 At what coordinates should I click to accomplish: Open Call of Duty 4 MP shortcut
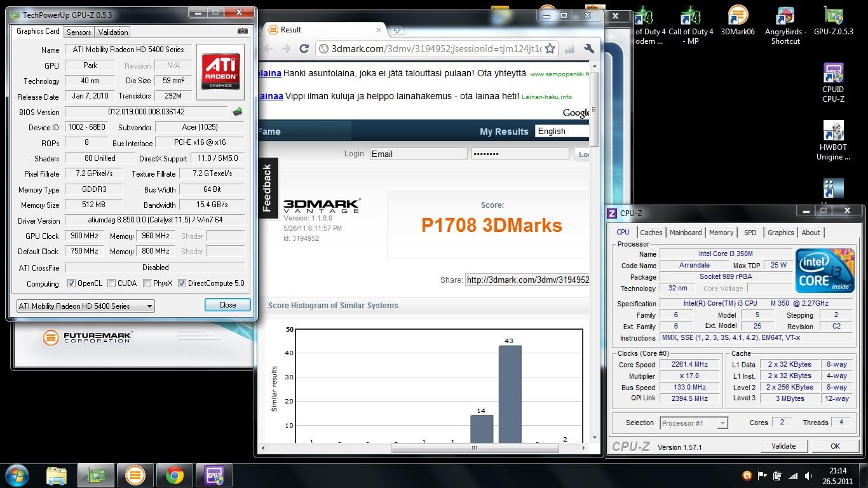[691, 25]
